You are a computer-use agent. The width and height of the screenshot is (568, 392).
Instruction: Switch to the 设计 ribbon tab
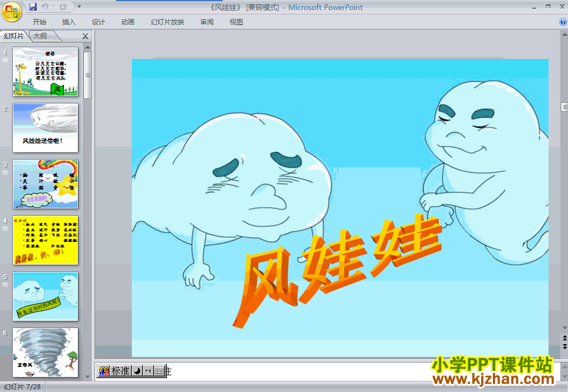pos(98,22)
